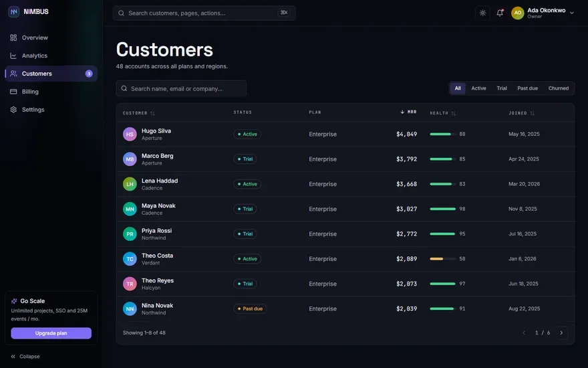Click the NN avatar for Nina Novak

(130, 308)
